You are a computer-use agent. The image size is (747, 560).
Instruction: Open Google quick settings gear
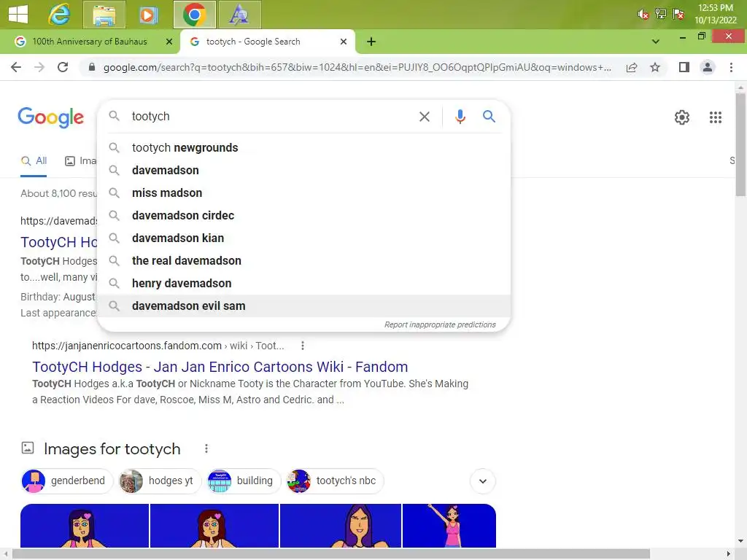pyautogui.click(x=682, y=117)
